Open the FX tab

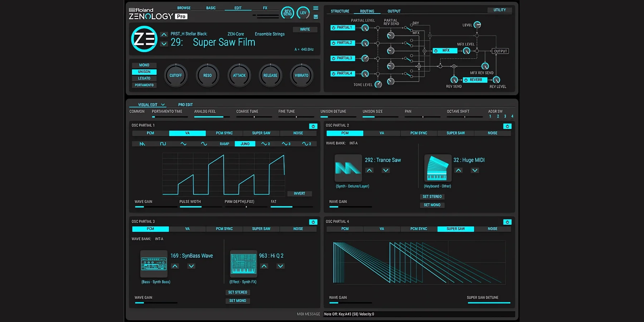(265, 8)
